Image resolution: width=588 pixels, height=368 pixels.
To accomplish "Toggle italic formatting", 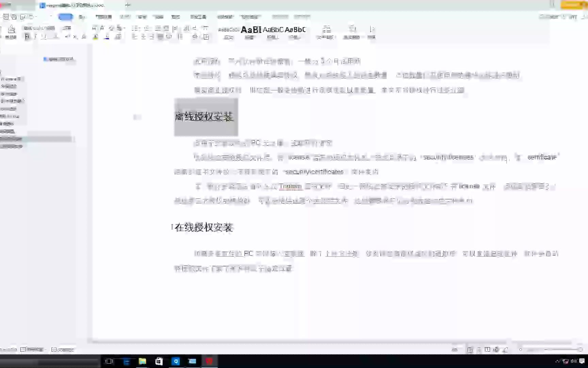I will tap(35, 37).
